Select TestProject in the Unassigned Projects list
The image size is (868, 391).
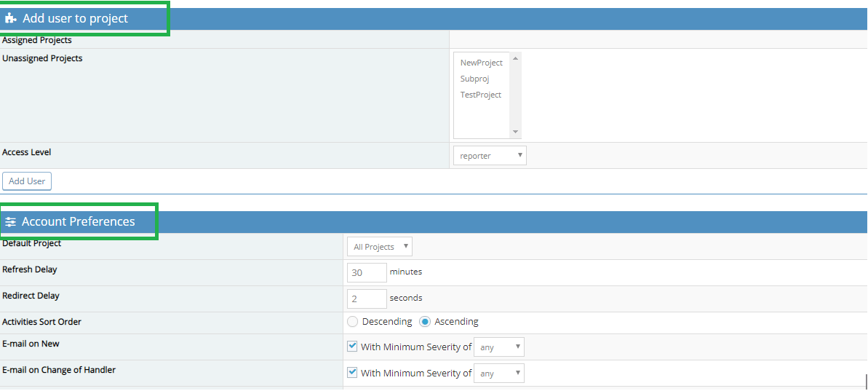tap(481, 95)
